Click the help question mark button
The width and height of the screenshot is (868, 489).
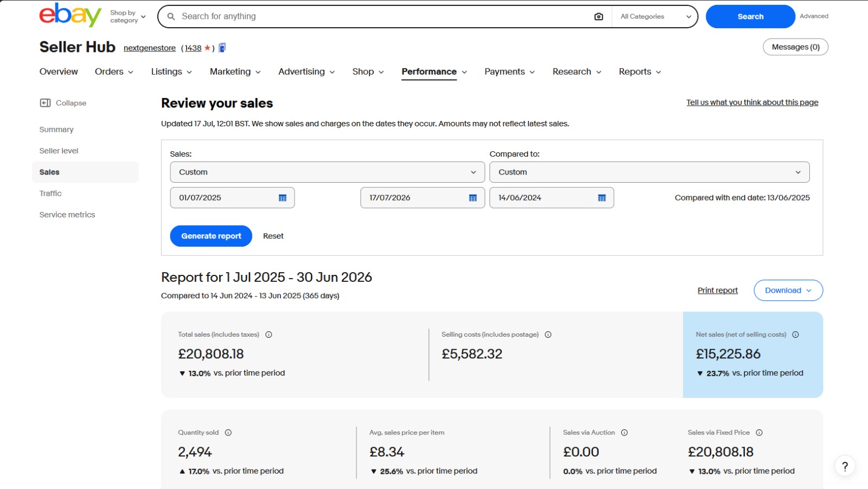tap(845, 466)
